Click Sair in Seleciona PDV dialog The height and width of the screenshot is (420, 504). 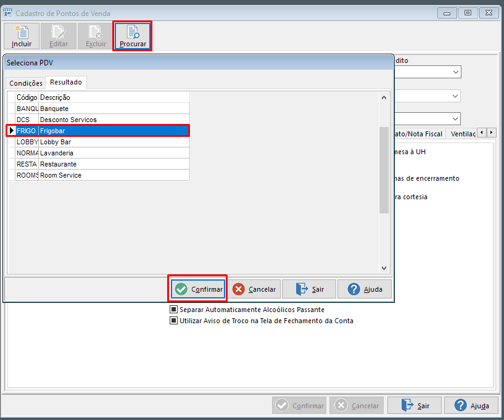tap(309, 289)
